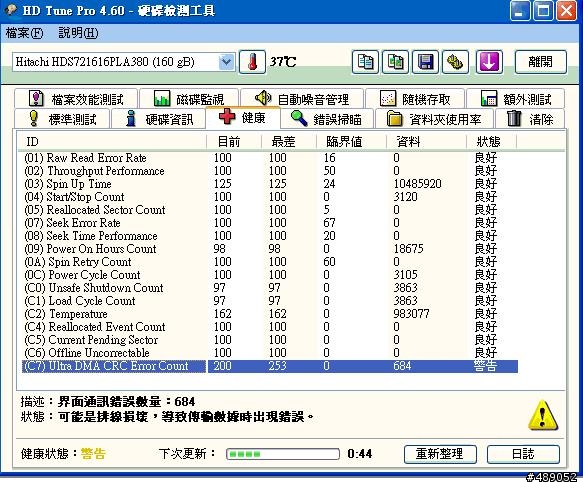Open the 檔案(F) menu
The height and width of the screenshot is (485, 583).
[24, 33]
